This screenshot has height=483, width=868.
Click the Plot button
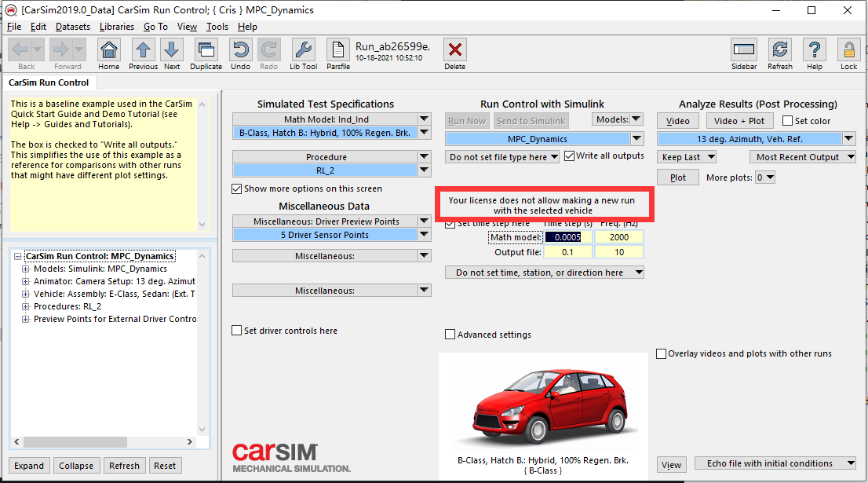pos(677,177)
